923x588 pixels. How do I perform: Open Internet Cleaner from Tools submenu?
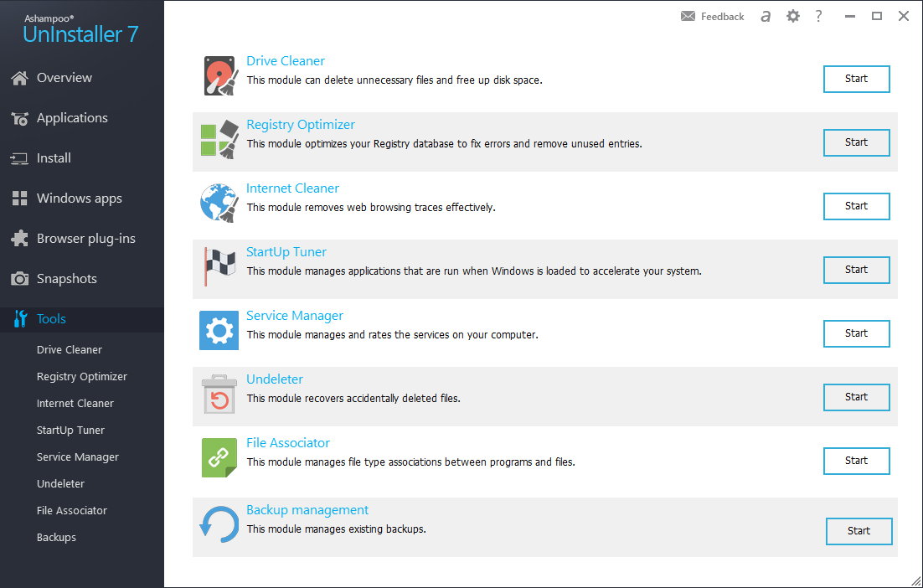point(75,403)
